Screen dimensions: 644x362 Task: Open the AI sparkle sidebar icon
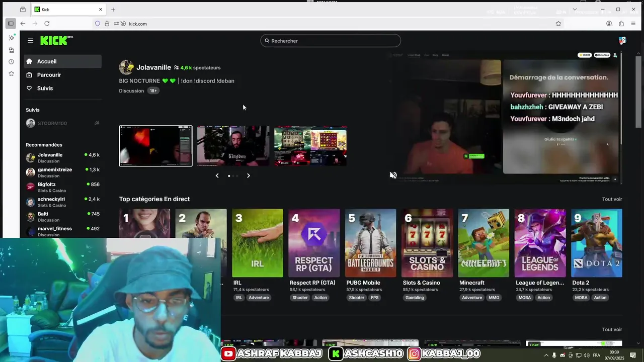point(12,38)
